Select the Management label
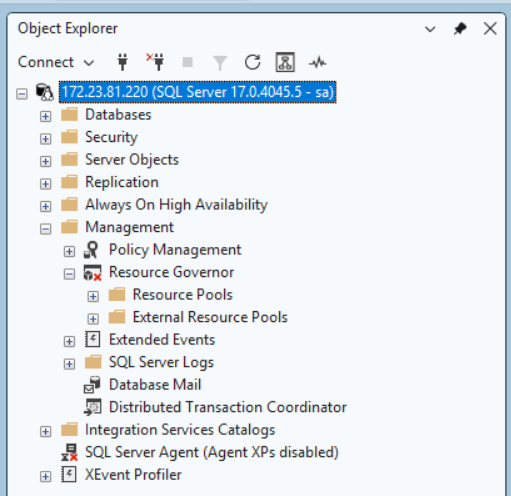511x496 pixels. [129, 227]
